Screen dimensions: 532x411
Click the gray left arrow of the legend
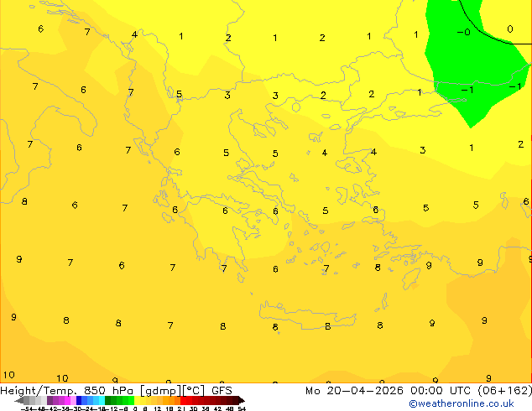pos(19,401)
